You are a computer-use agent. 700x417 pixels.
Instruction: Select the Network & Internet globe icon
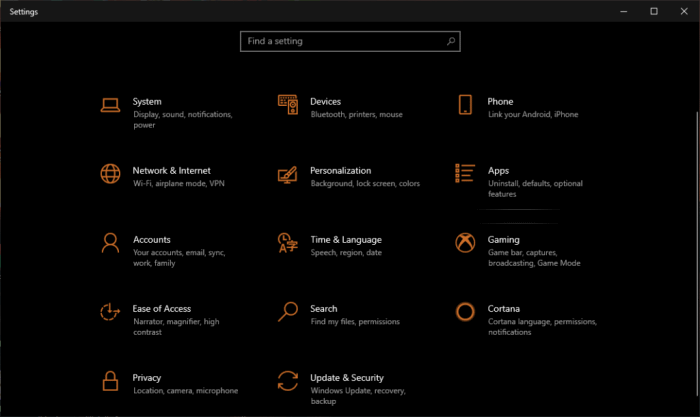click(x=110, y=174)
